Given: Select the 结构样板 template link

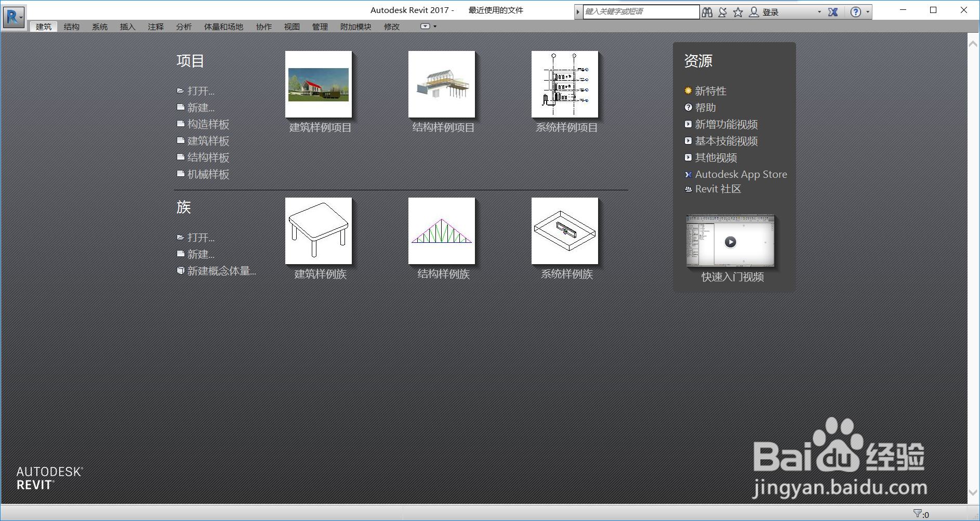Looking at the screenshot, I should [208, 158].
